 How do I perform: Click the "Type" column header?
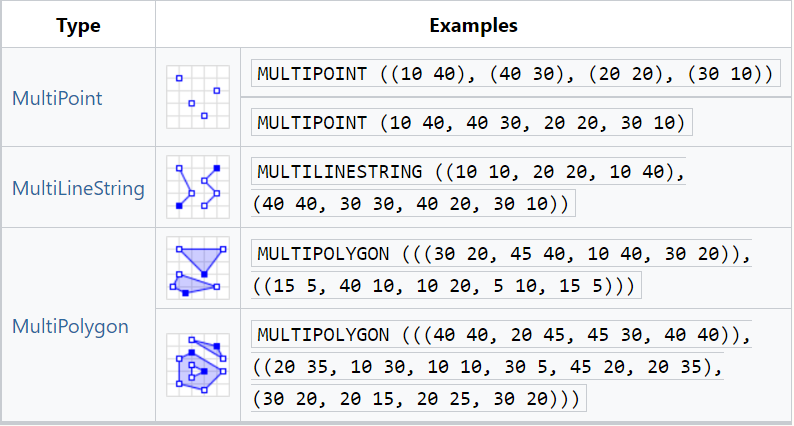(77, 25)
